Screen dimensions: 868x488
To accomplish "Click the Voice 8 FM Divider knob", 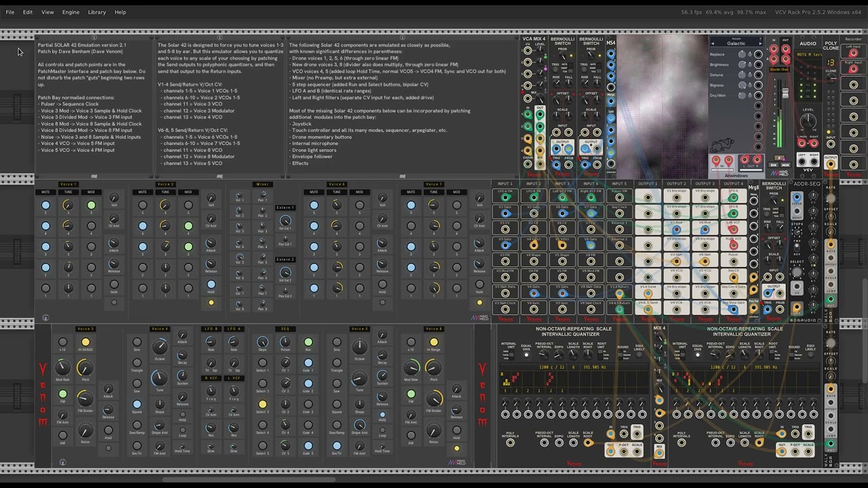I will [434, 399].
